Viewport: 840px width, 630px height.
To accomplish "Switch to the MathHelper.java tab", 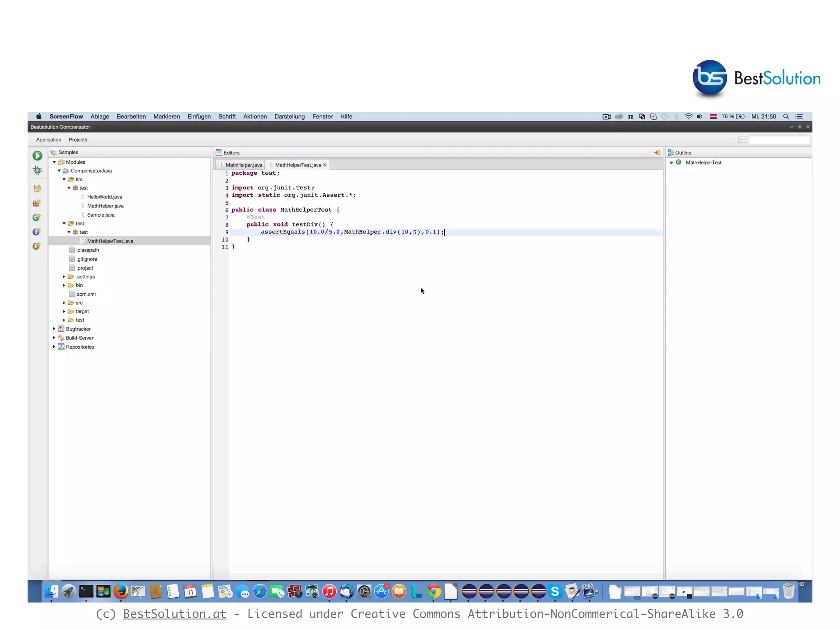I will (243, 165).
